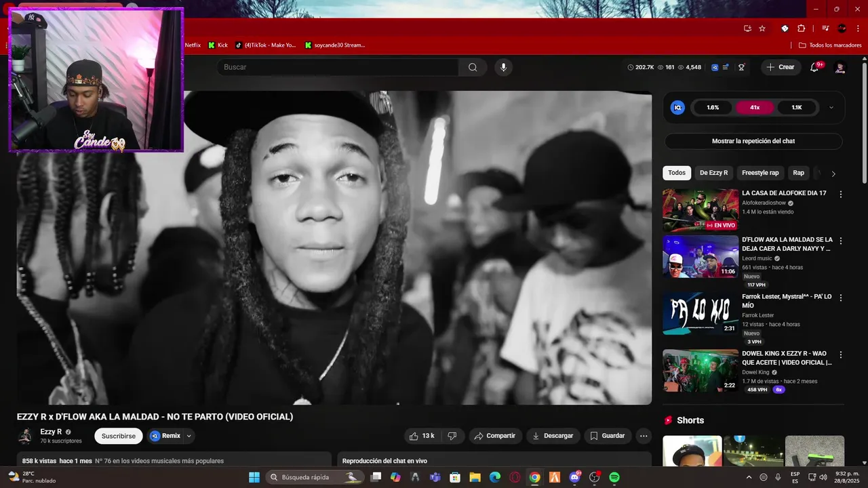Click the search magnifier button
Viewport: 868px width, 488px height.
(473, 67)
